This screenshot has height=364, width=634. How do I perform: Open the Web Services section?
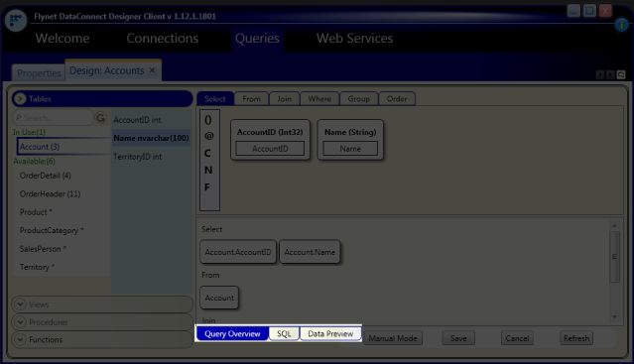tap(354, 38)
